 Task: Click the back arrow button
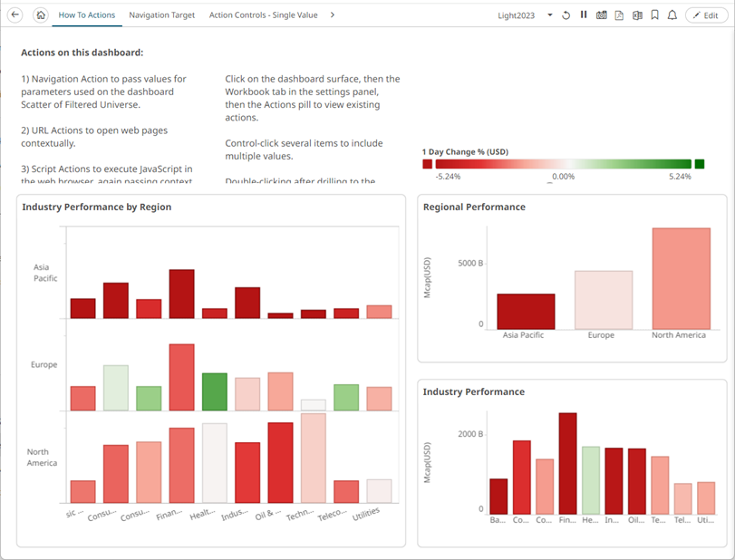pyautogui.click(x=15, y=15)
